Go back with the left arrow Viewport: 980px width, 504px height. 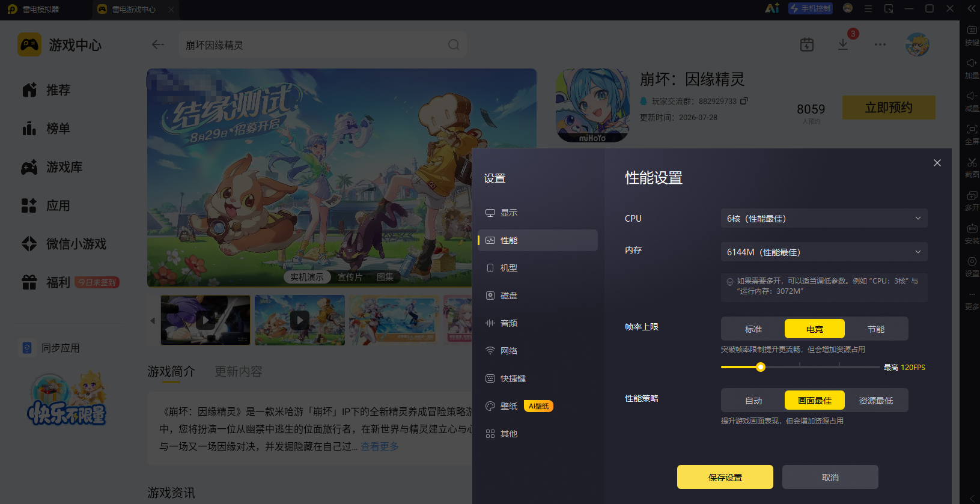click(158, 45)
